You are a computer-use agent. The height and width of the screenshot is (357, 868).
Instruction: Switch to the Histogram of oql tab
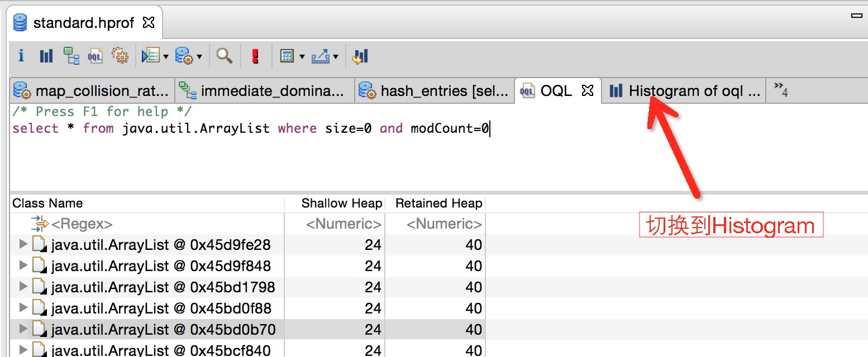tap(685, 91)
